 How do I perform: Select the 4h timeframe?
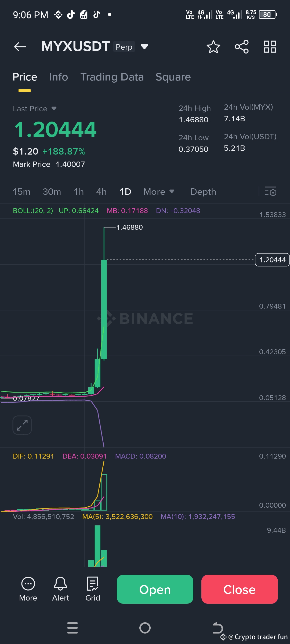(101, 192)
